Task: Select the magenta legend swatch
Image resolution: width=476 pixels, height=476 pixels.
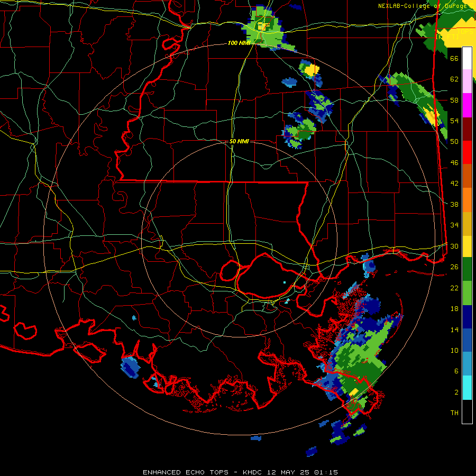Action: coord(467,105)
